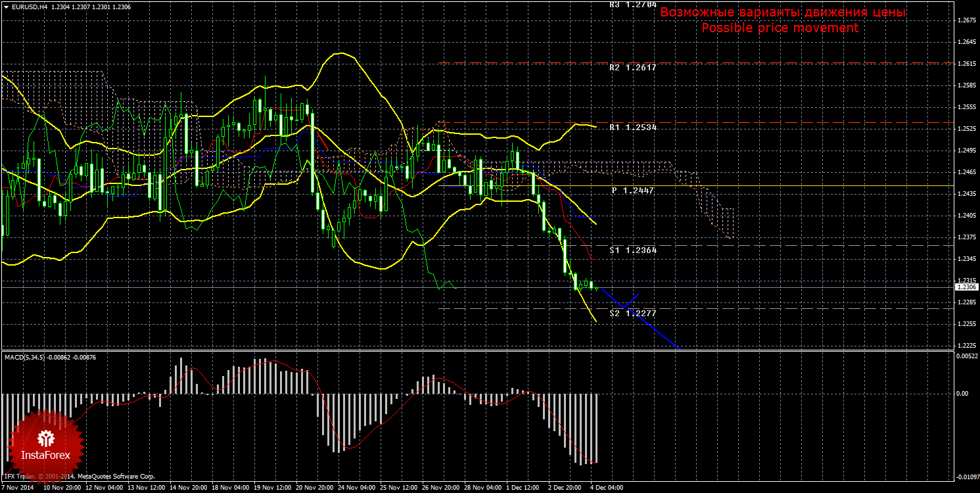Select the Russian red heading text
Image resolution: width=980 pixels, height=493 pixels.
coord(783,12)
